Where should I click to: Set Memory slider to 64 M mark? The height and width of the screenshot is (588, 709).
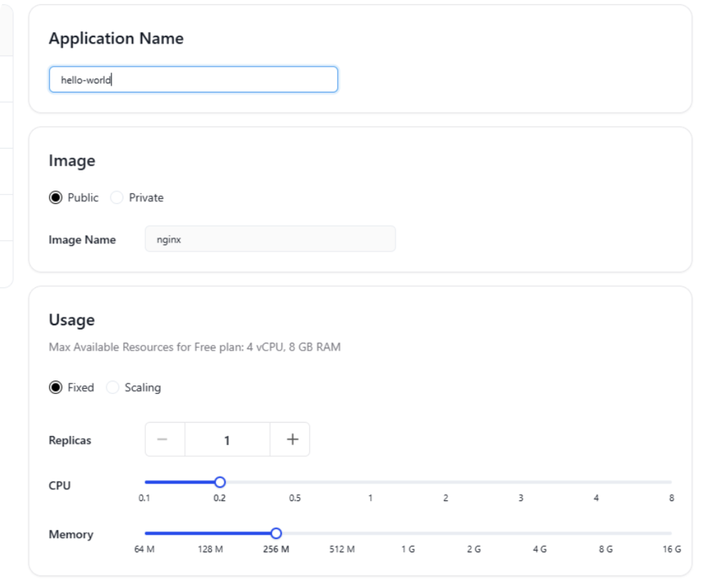(x=146, y=533)
